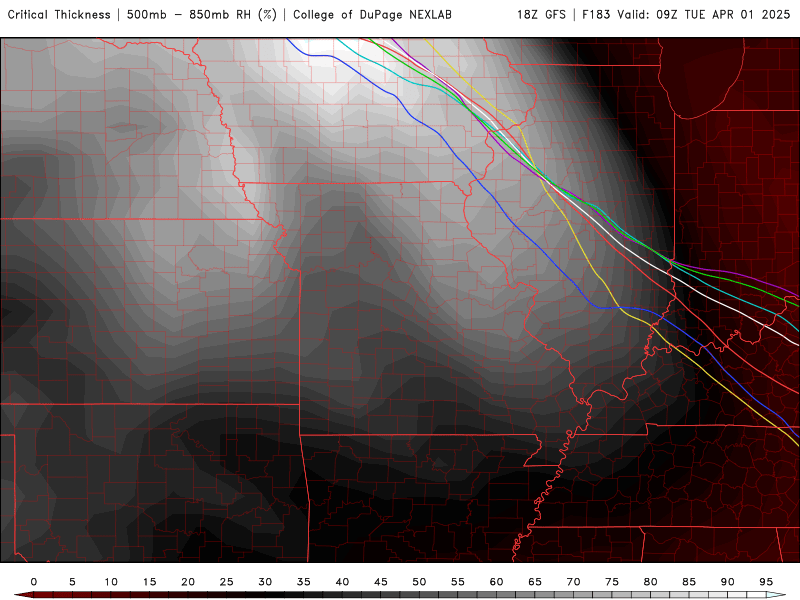This screenshot has height=600, width=800.
Task: Click the 85 value on the color scale
Action: 689,582
